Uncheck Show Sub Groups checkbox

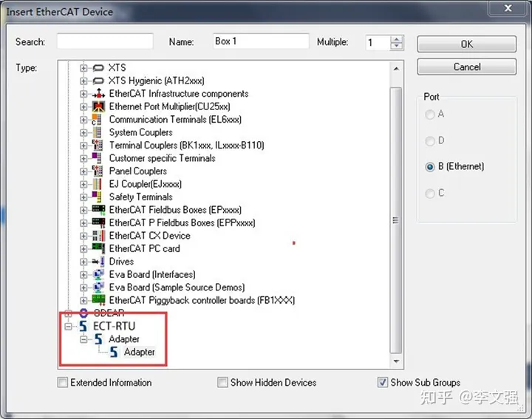pos(383,382)
